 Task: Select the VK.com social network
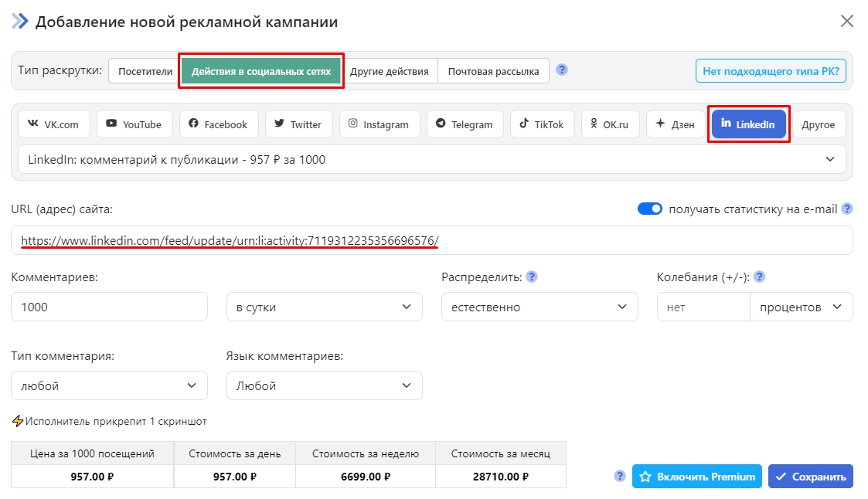coord(53,124)
